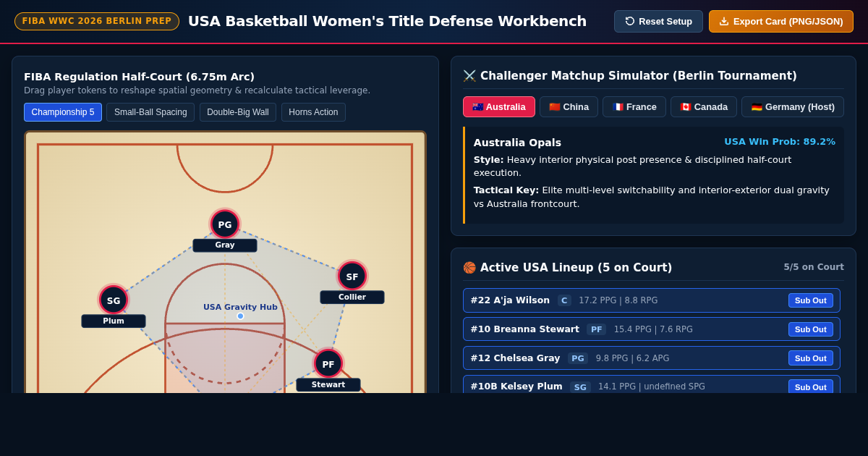This screenshot has height=456, width=868.
Task: Click the Canada flag icon
Action: pos(686,107)
